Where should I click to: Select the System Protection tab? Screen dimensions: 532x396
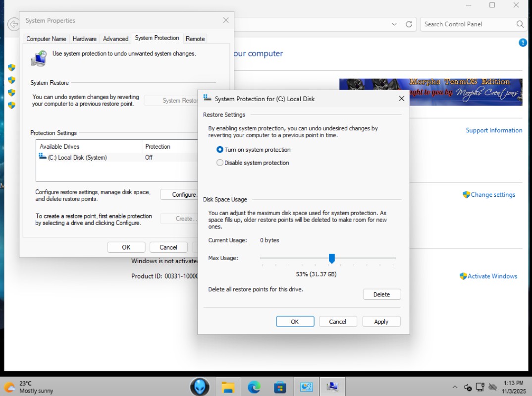pyautogui.click(x=157, y=38)
